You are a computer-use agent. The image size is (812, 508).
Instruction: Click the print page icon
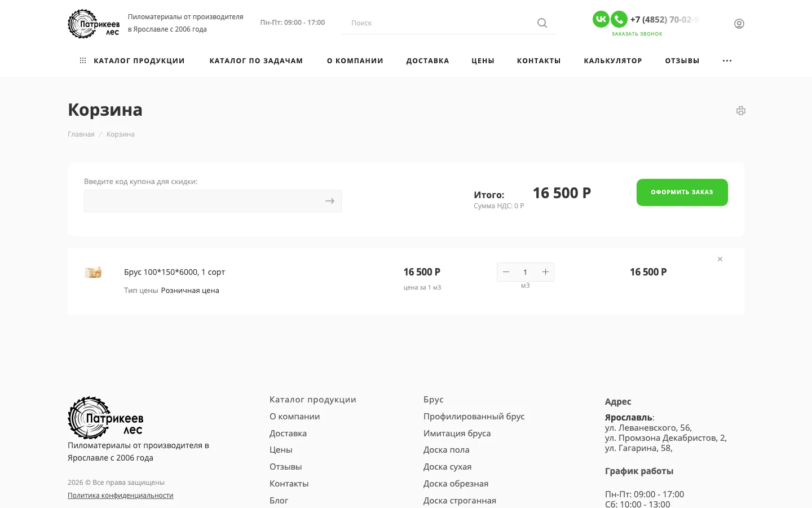pyautogui.click(x=741, y=111)
